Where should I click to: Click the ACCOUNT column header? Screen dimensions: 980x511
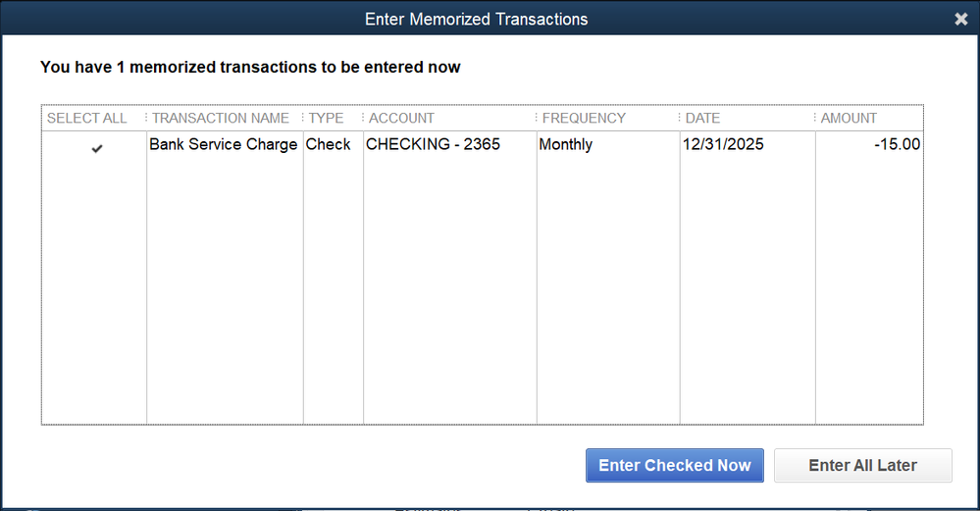tap(401, 118)
